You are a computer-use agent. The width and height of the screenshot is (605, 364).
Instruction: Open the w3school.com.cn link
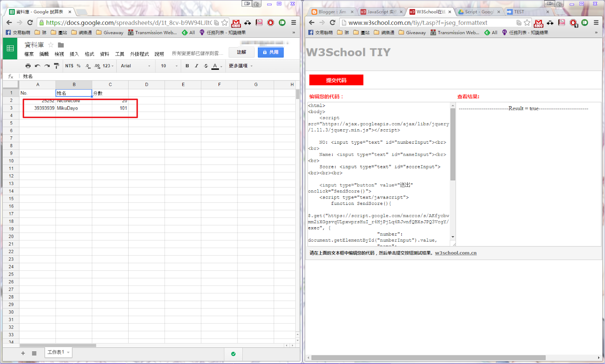pyautogui.click(x=455, y=253)
